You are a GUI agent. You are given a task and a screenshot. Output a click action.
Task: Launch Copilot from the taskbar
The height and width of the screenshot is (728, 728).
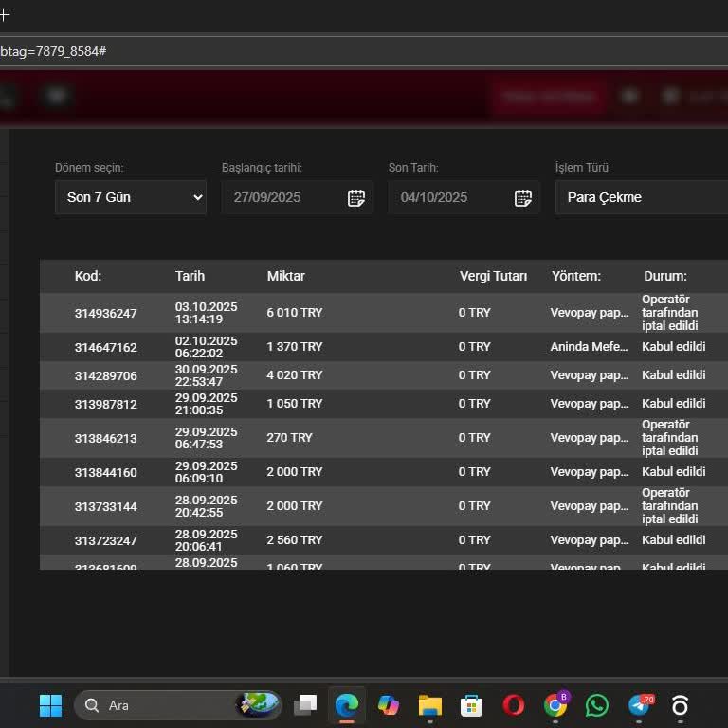click(x=389, y=705)
